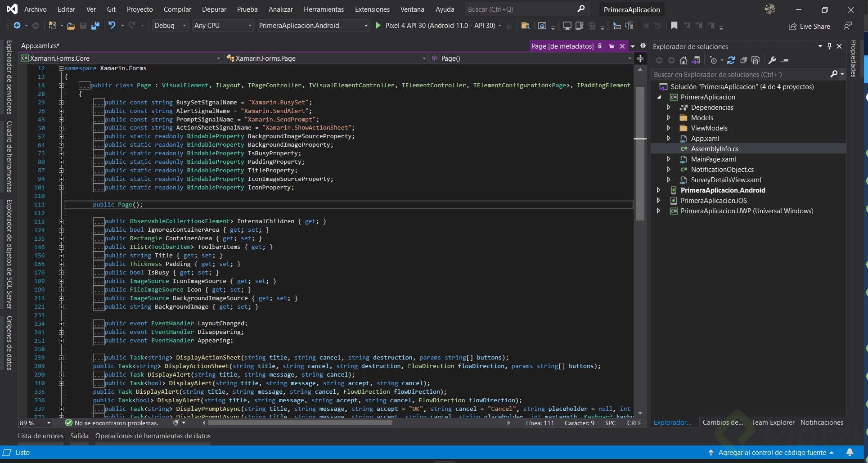
Task: Open properties via the wrench icon
Action: (772, 60)
